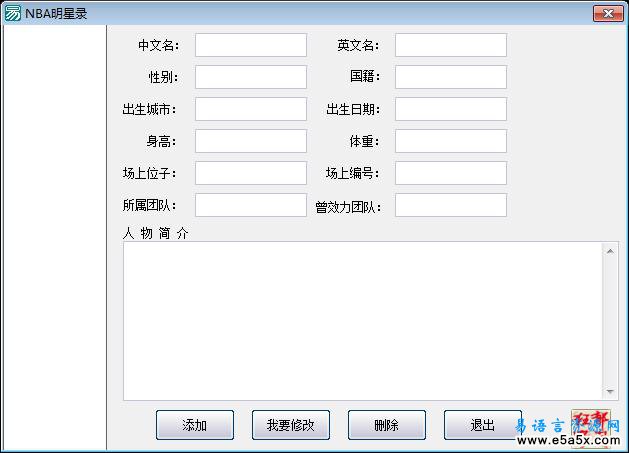This screenshot has width=629, height=453.
Task: Focus the 性别 text box
Action: [x=251, y=77]
